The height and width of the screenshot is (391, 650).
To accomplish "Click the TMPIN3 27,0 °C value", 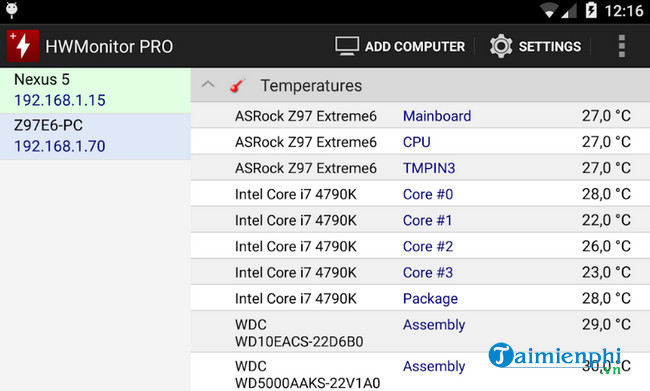I will coord(606,168).
